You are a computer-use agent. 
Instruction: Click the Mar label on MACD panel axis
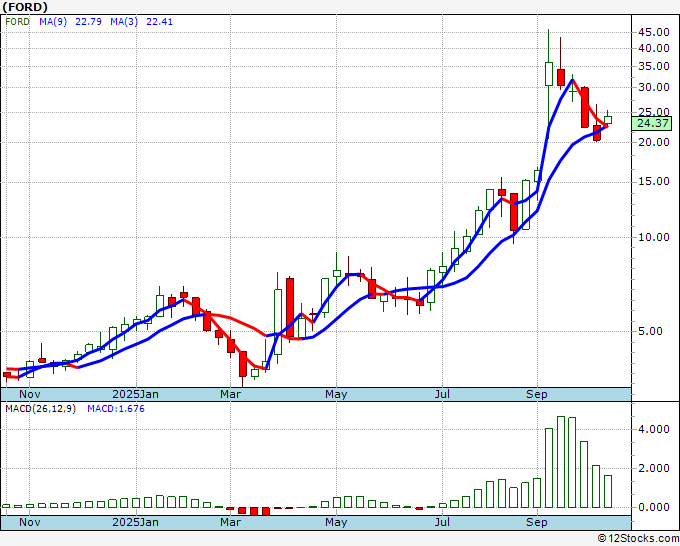(x=230, y=522)
